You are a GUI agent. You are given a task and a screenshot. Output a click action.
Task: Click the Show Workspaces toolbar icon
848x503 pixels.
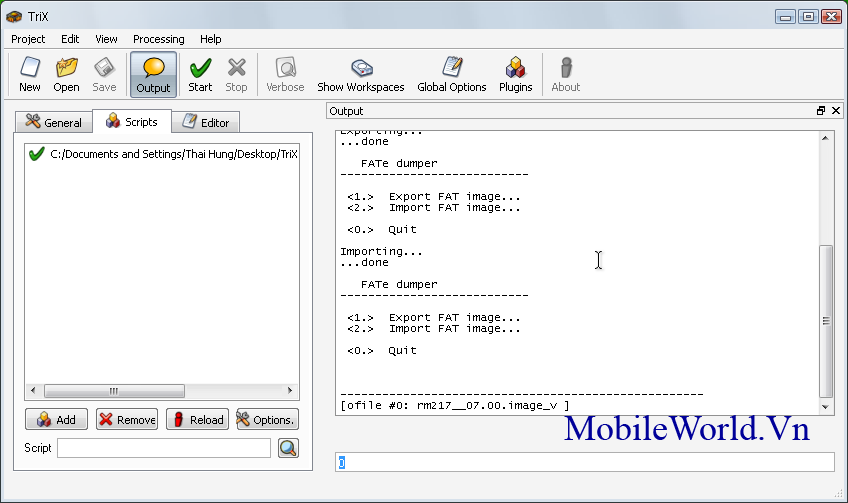(360, 74)
